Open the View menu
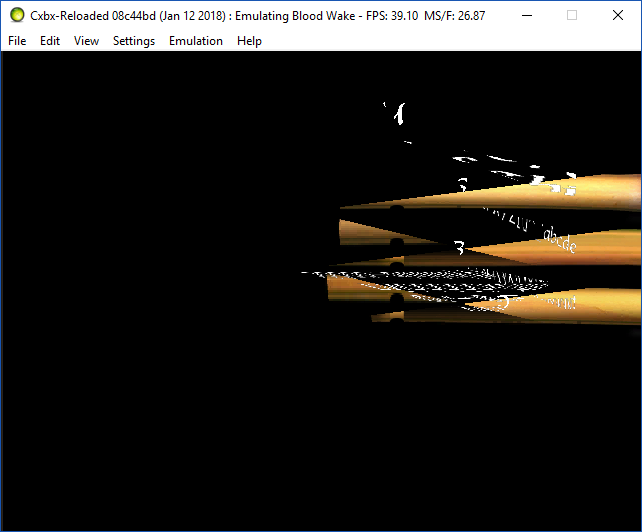This screenshot has width=642, height=532. point(86,41)
